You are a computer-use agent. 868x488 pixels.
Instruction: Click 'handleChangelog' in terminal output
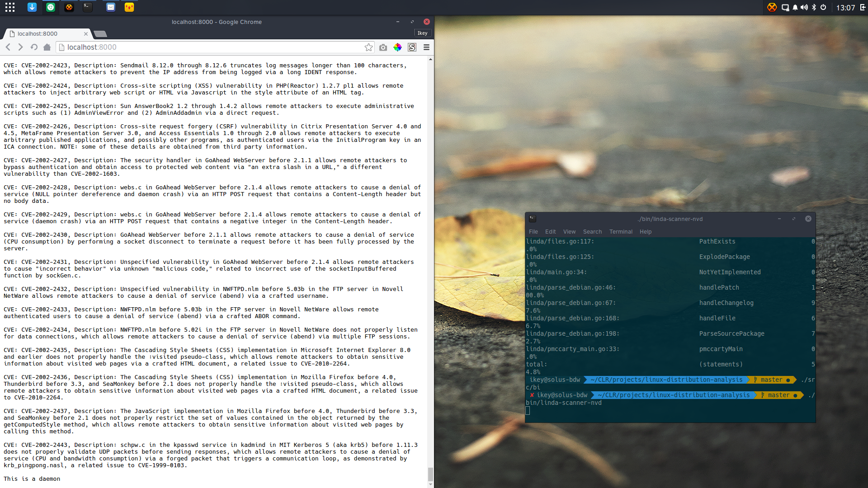coord(726,303)
